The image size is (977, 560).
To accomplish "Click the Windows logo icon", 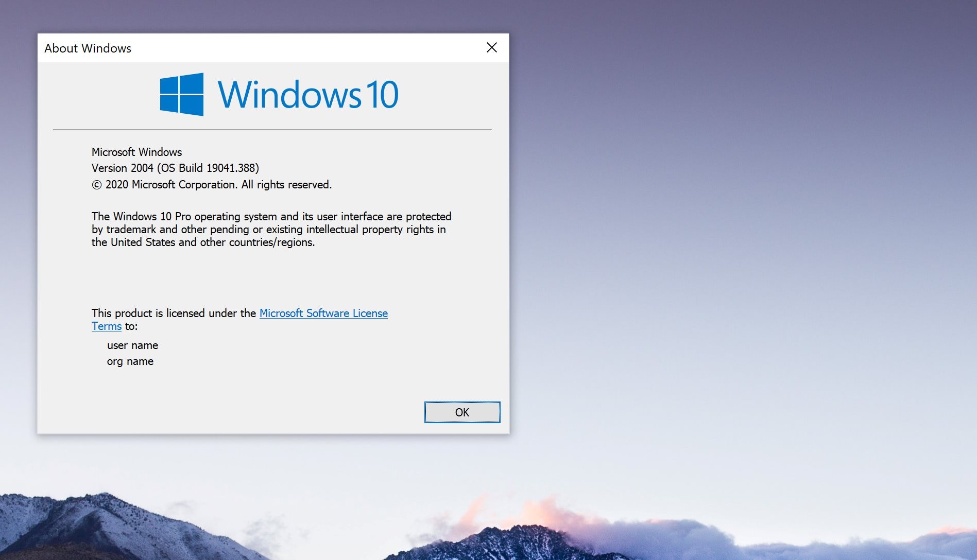I will pos(181,94).
